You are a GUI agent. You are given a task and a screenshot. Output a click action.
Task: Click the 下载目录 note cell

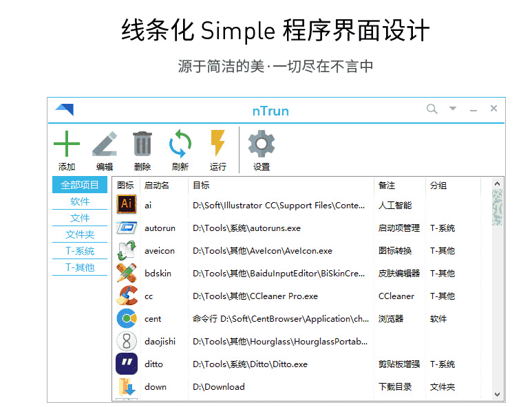pos(395,387)
